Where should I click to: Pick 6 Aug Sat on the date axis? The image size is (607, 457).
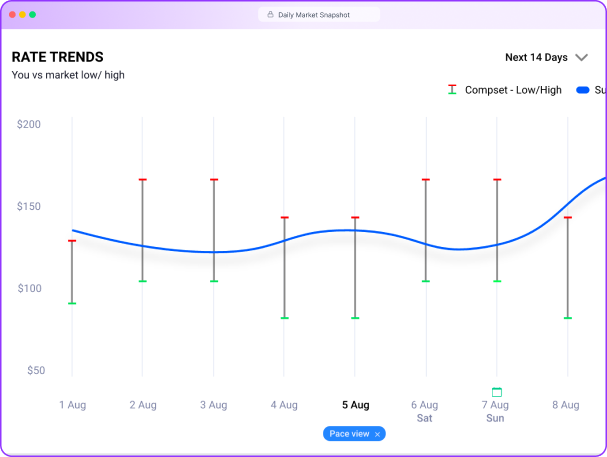[x=425, y=411]
